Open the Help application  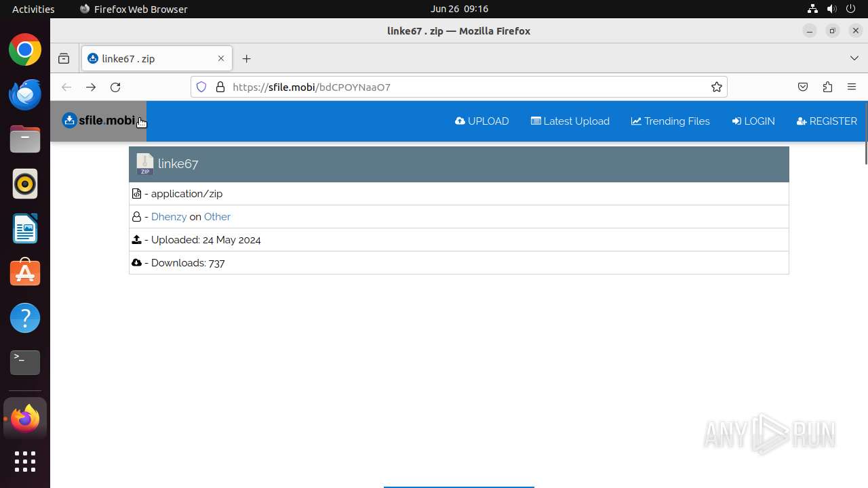(x=25, y=318)
